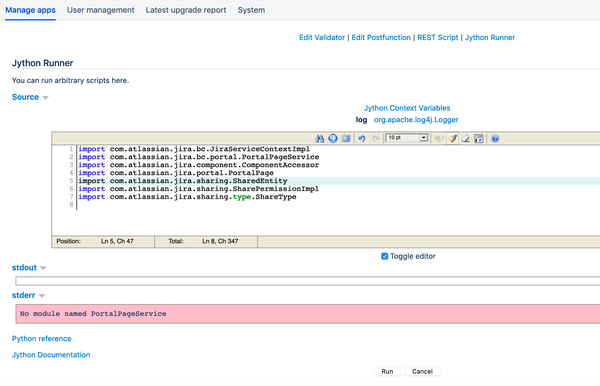Viewport: 600px width, 386px height.
Task: Go to Latest upgrade report tab
Action: pyautogui.click(x=186, y=10)
